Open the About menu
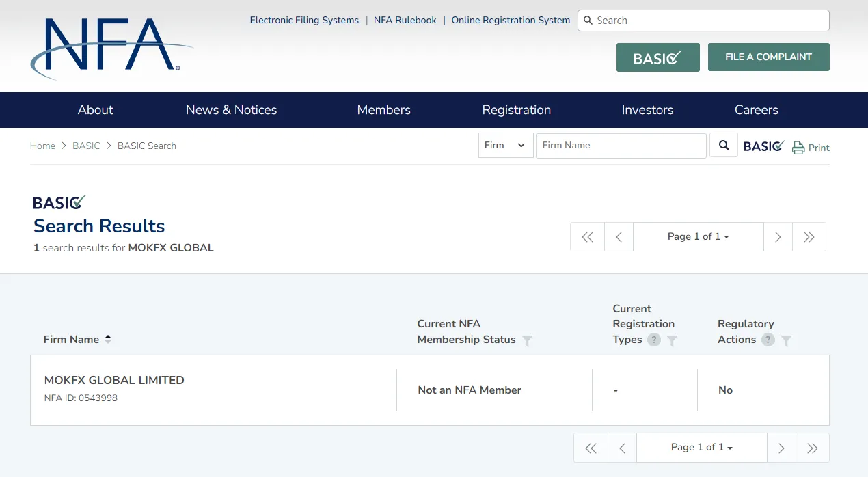 tap(95, 110)
